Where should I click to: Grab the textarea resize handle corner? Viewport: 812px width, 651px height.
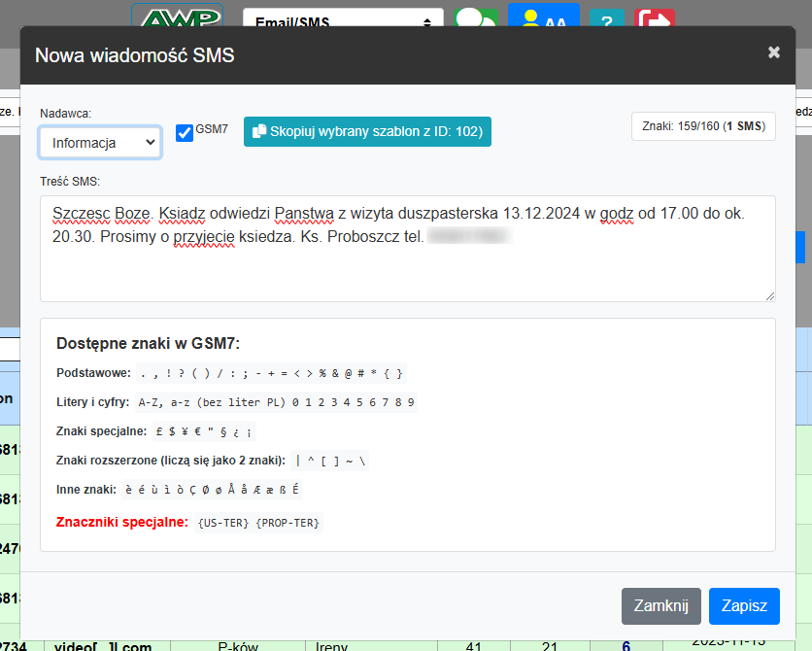click(770, 295)
